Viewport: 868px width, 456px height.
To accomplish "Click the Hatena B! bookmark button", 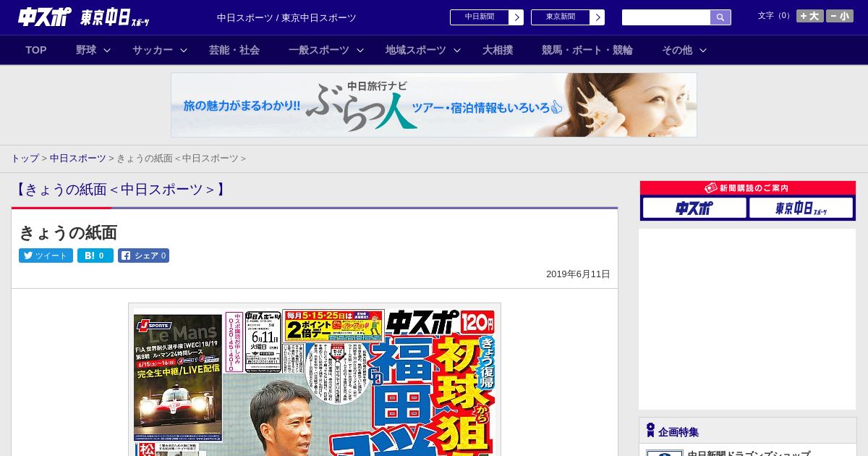I will 95,256.
